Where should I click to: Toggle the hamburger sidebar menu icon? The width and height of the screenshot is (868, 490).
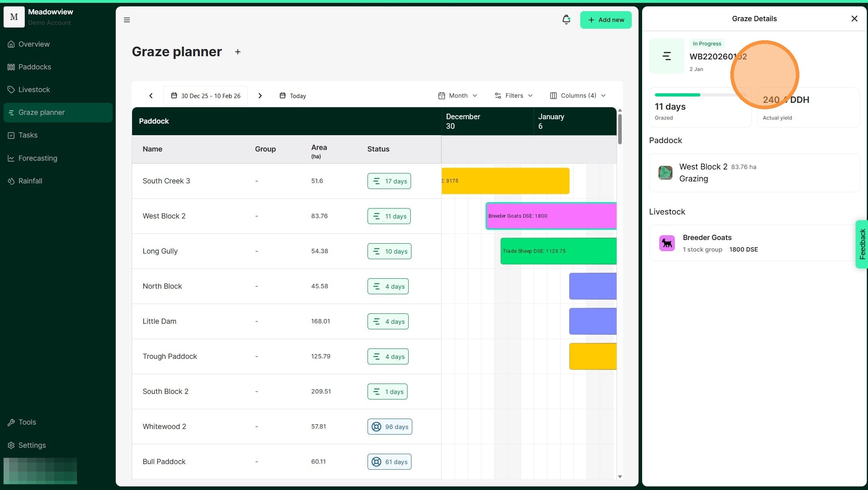click(x=127, y=20)
